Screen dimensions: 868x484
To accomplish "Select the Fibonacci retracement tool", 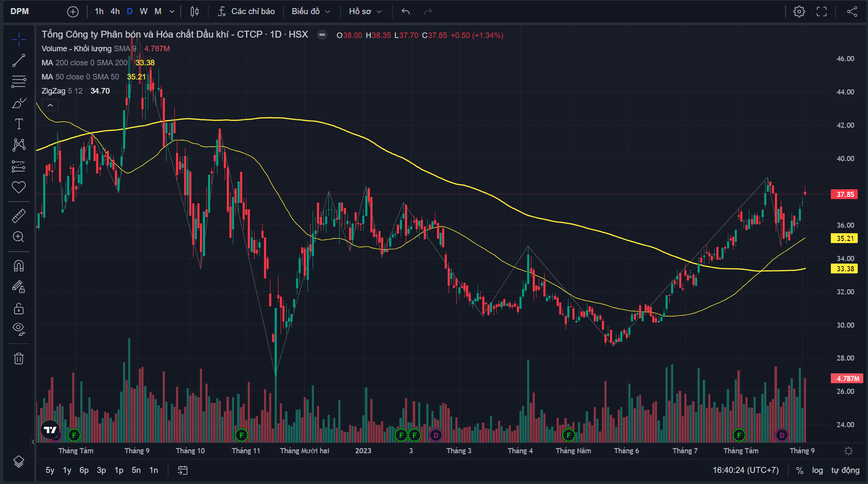I will point(19,82).
